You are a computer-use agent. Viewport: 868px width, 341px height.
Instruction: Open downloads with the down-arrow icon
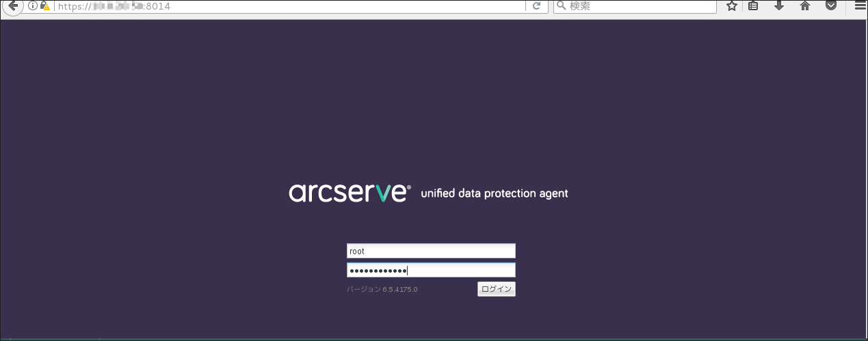(x=778, y=6)
